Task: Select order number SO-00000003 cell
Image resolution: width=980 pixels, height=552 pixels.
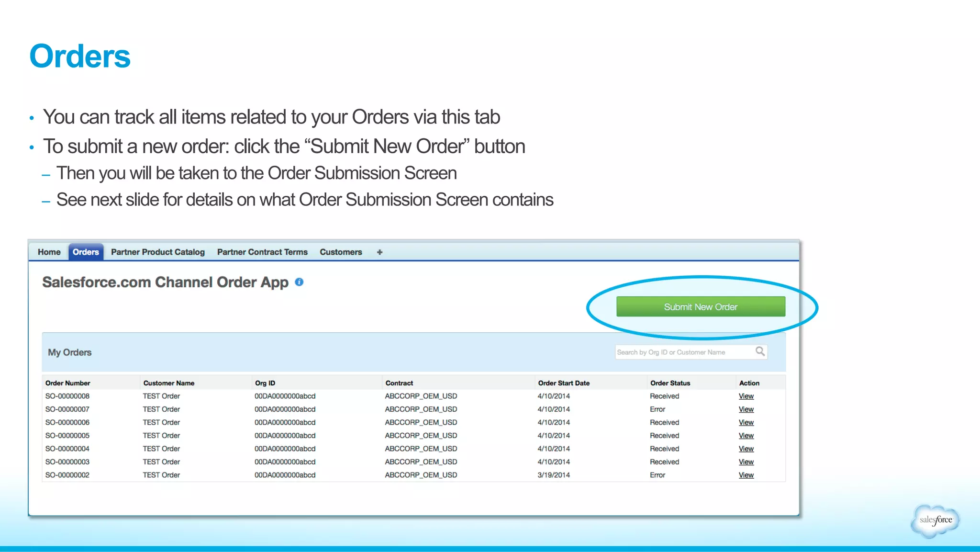Action: click(67, 462)
